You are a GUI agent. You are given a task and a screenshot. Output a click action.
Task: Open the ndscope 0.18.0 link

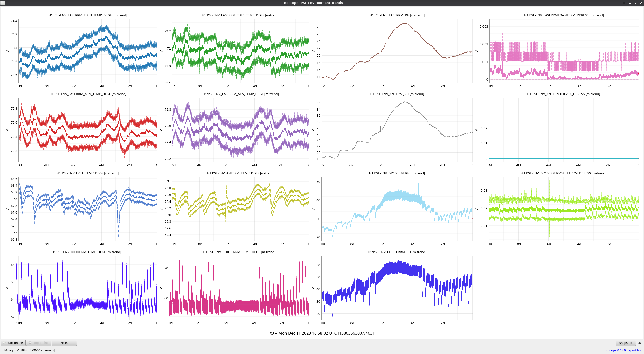tap(615, 350)
